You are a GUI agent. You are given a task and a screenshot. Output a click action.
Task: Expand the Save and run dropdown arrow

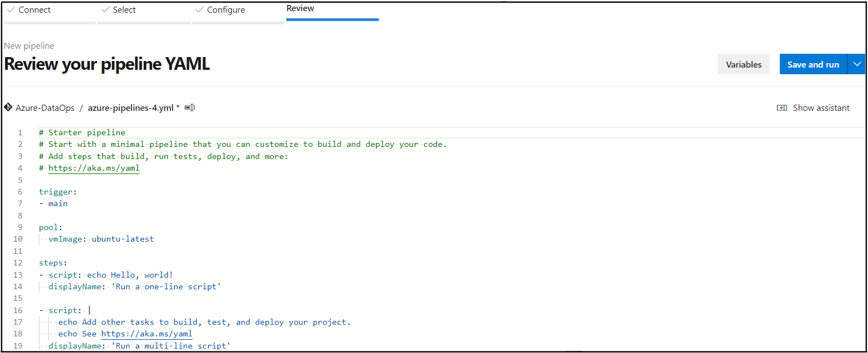857,64
